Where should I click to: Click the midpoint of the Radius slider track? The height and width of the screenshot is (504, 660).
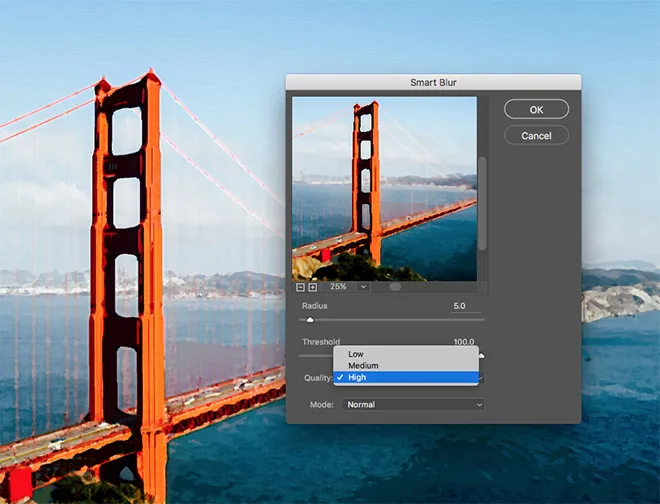pos(393,320)
